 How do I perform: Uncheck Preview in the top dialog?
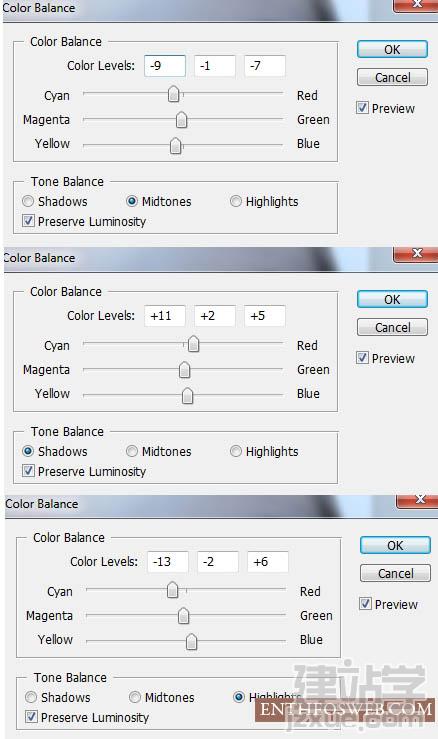click(x=362, y=108)
